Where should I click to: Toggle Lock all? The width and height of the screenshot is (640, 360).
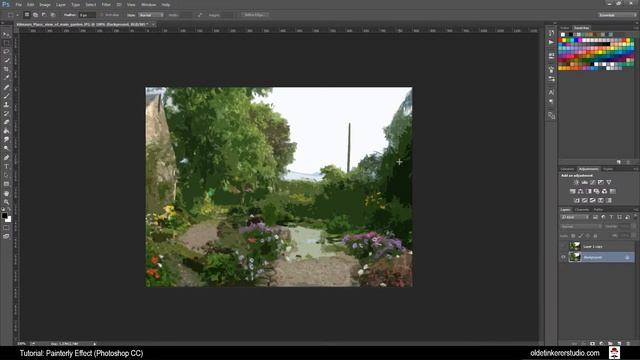(596, 236)
